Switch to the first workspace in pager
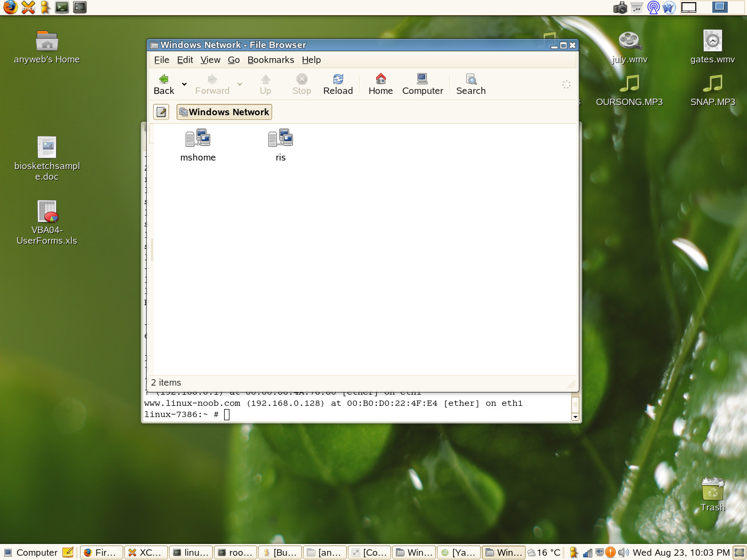 pyautogui.click(x=689, y=7)
